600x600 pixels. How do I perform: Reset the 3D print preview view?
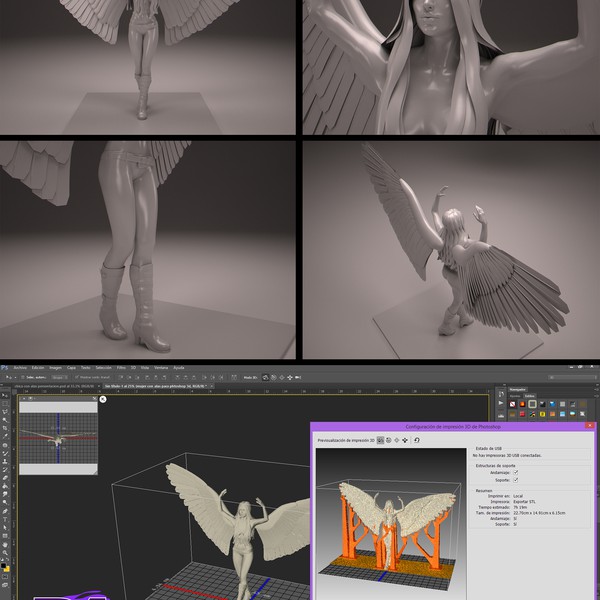click(x=417, y=440)
